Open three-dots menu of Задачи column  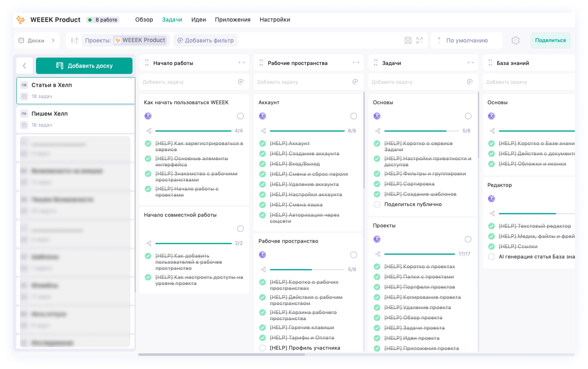(471, 63)
